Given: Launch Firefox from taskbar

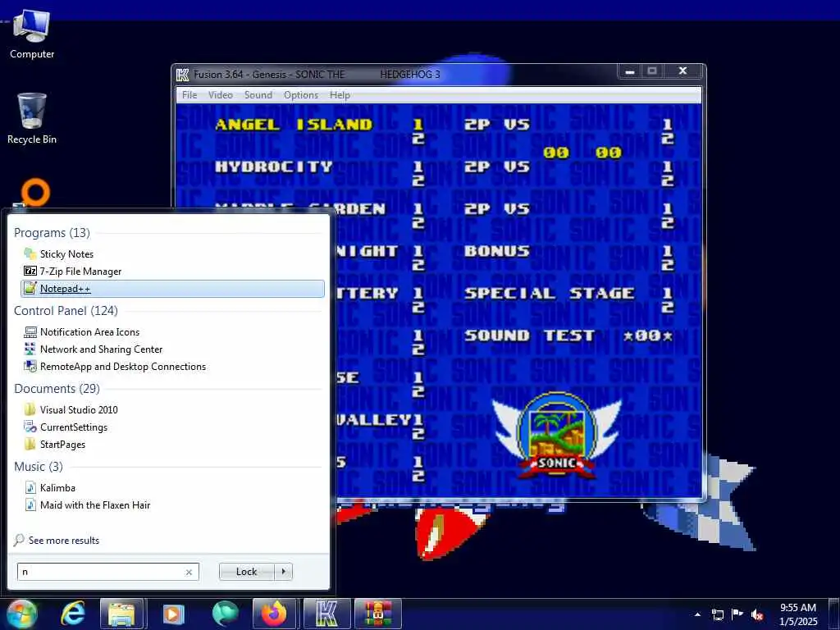Looking at the screenshot, I should [x=274, y=614].
